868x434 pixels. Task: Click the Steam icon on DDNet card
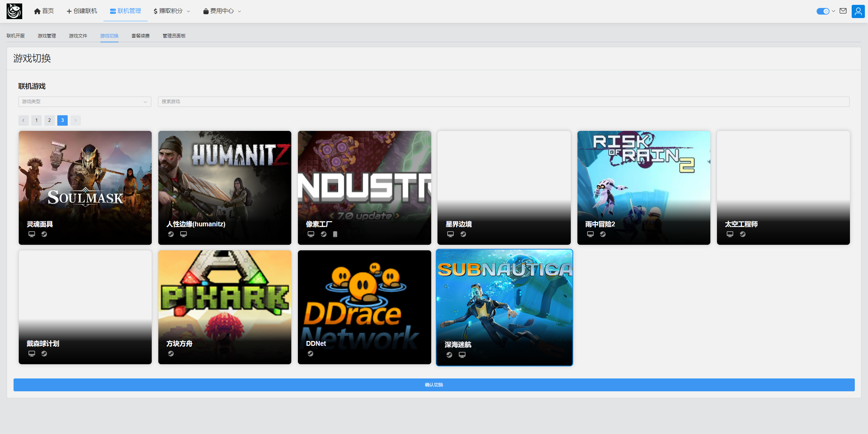point(310,354)
